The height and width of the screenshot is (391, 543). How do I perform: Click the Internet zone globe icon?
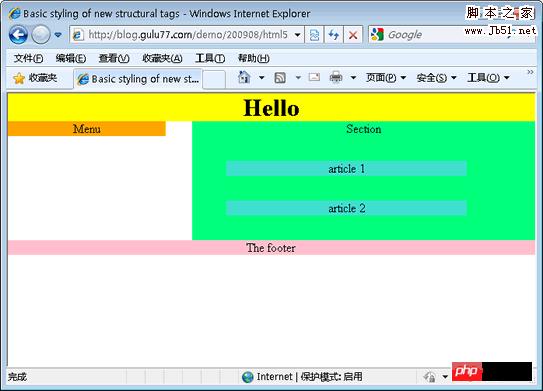coord(248,377)
